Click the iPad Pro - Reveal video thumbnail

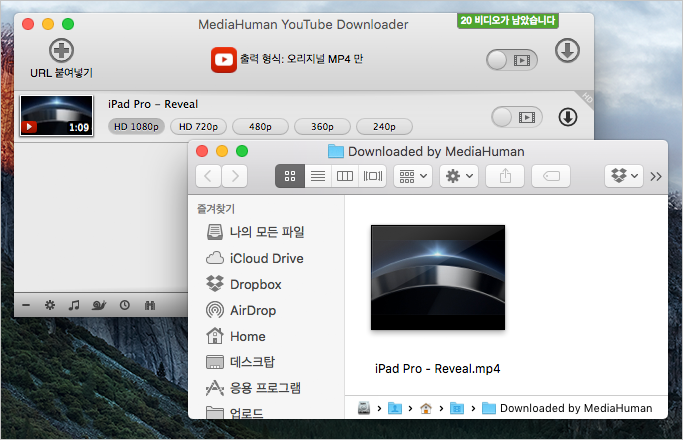[x=57, y=115]
